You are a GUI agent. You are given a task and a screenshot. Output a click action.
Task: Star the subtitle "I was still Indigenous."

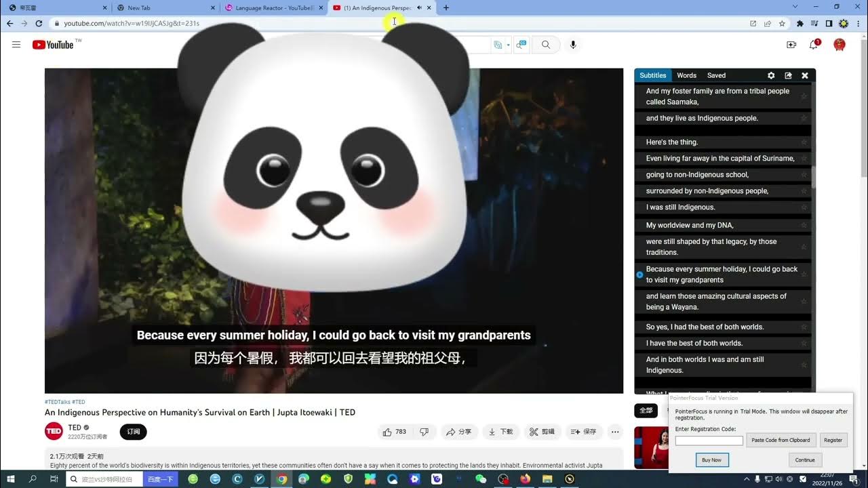coord(804,207)
